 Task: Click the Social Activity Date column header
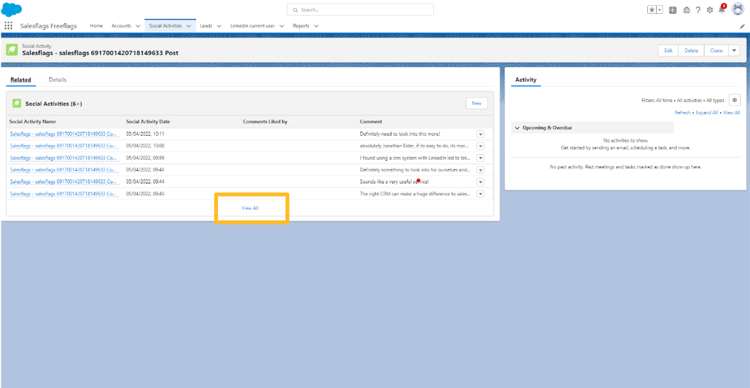[x=148, y=122]
